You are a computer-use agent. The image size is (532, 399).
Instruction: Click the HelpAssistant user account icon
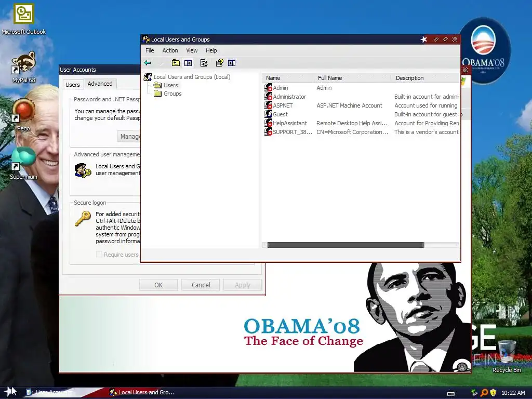268,123
